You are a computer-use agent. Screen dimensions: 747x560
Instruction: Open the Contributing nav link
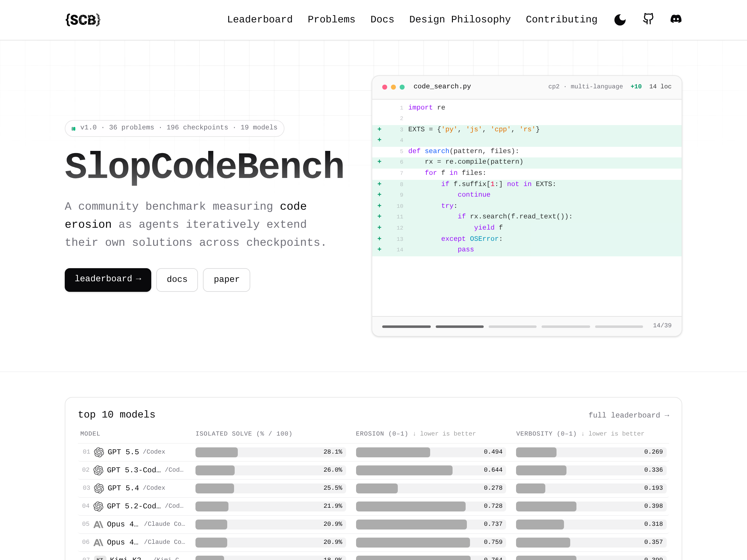click(x=561, y=20)
